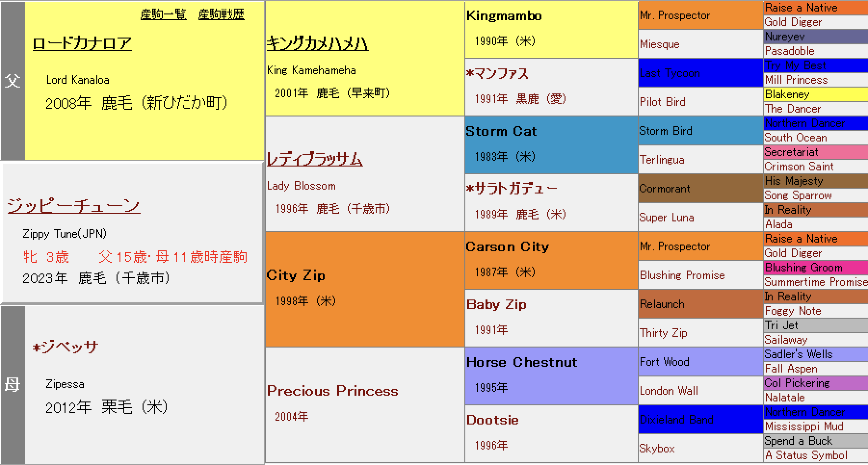The width and height of the screenshot is (868, 465).
Task: Select the Storm Cat cell
Action: (501, 131)
